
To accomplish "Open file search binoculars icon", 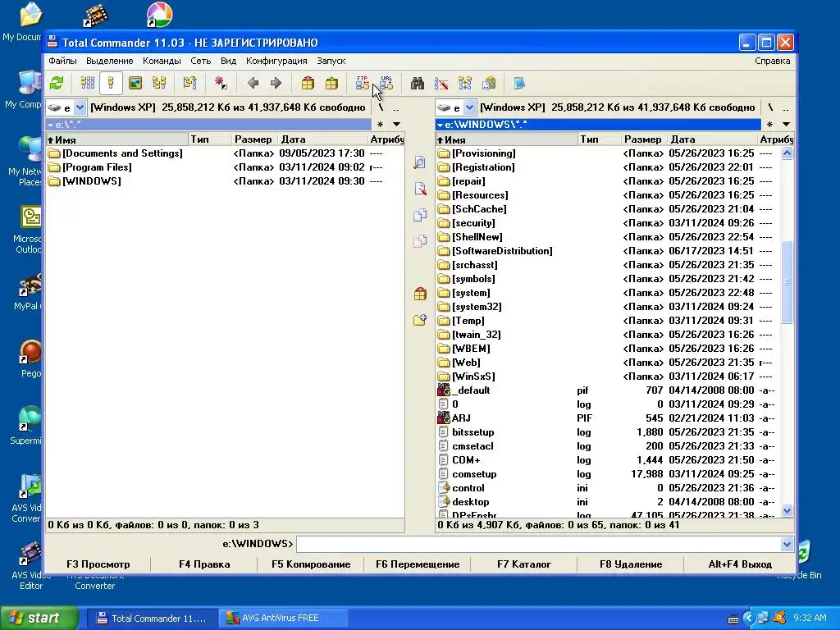I will 418,83.
